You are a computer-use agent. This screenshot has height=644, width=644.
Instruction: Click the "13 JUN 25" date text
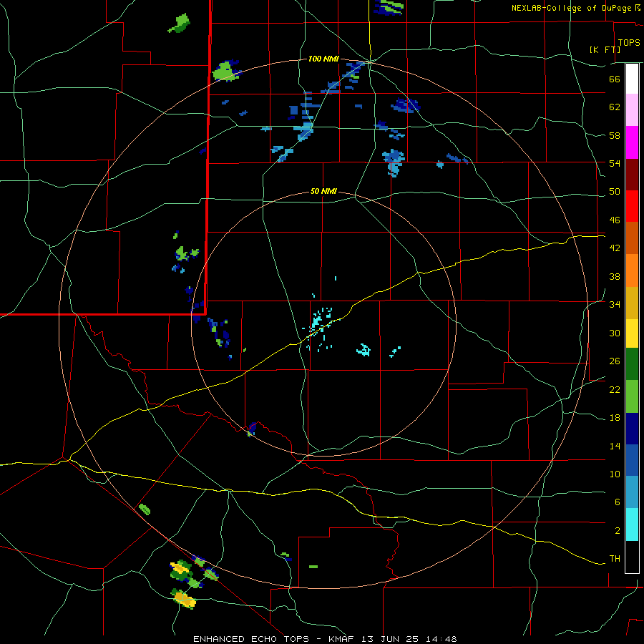(390, 639)
